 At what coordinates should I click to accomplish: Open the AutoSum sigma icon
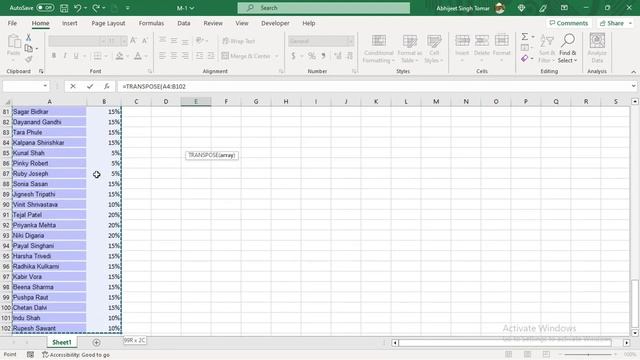pos(525,37)
